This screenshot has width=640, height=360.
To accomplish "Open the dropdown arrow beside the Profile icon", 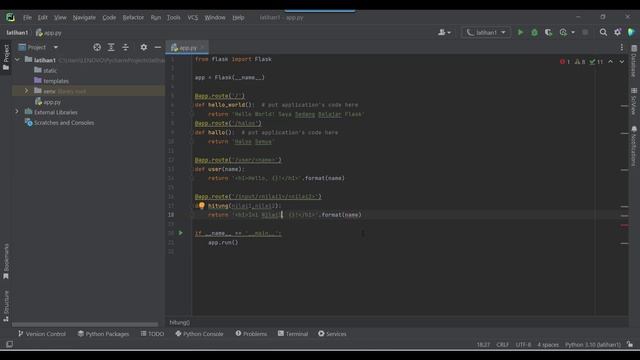I will click(x=573, y=33).
